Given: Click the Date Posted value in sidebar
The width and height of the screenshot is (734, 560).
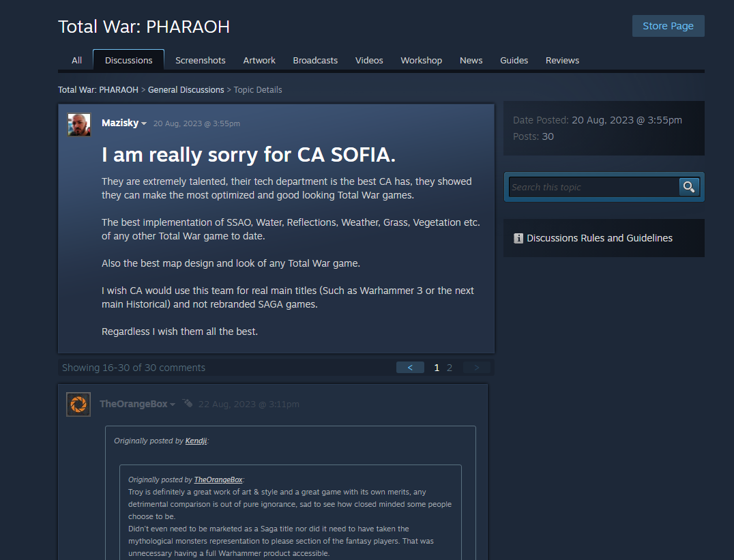Looking at the screenshot, I should coord(626,120).
